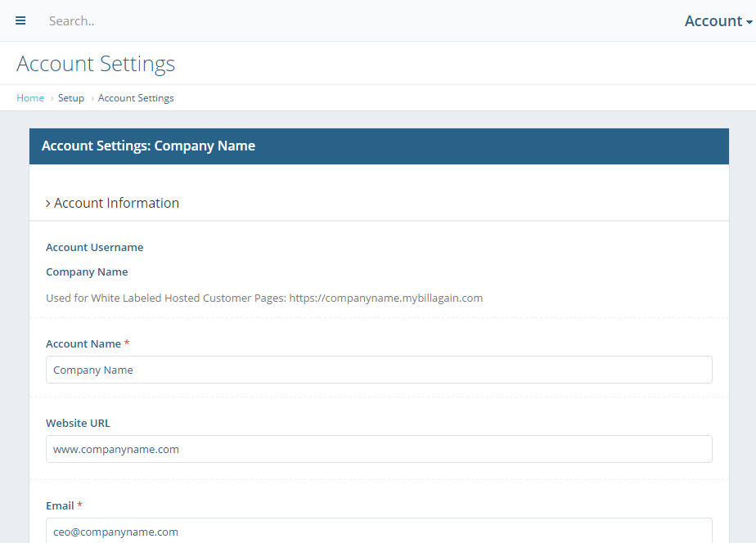Go to the Home breadcrumb link
This screenshot has height=543, width=756.
[x=30, y=98]
